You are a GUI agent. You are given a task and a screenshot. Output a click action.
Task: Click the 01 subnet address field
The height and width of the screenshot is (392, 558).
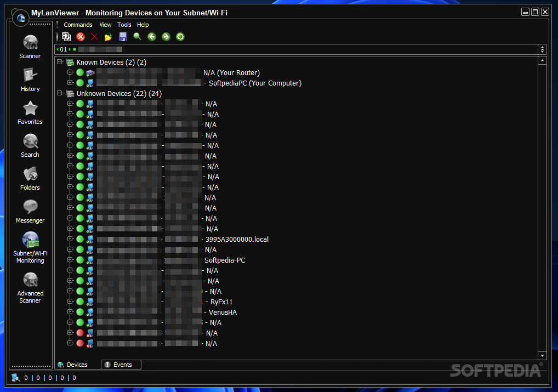coord(297,49)
